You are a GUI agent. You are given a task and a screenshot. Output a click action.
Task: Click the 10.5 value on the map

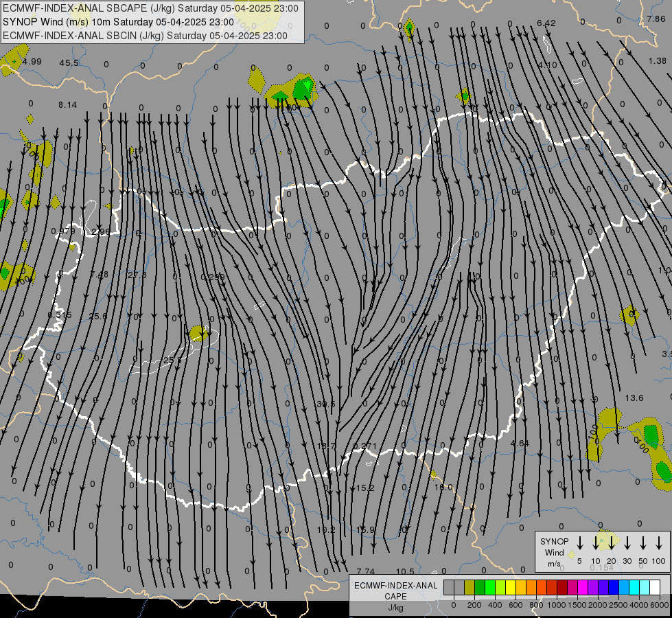[x=405, y=571]
